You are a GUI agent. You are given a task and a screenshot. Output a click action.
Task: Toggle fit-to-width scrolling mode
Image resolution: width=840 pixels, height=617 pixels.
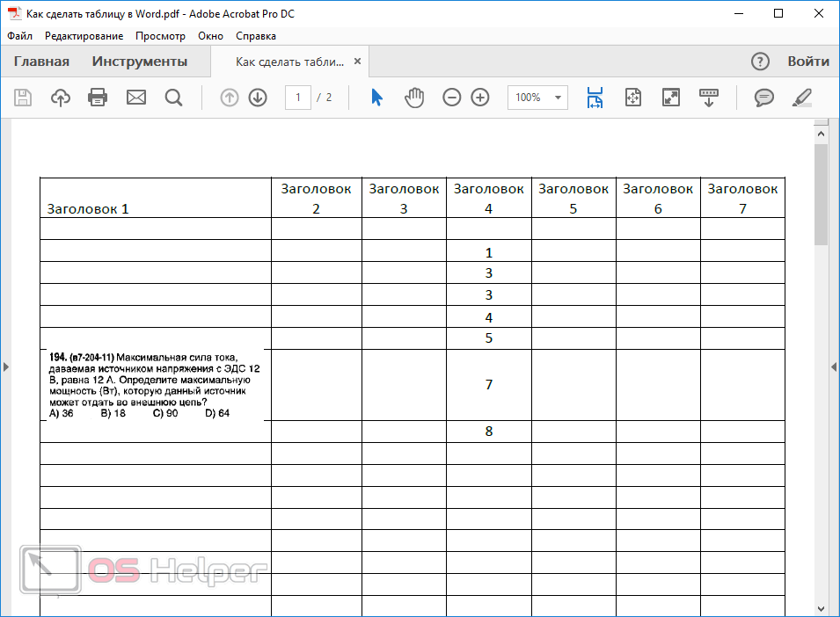[595, 98]
